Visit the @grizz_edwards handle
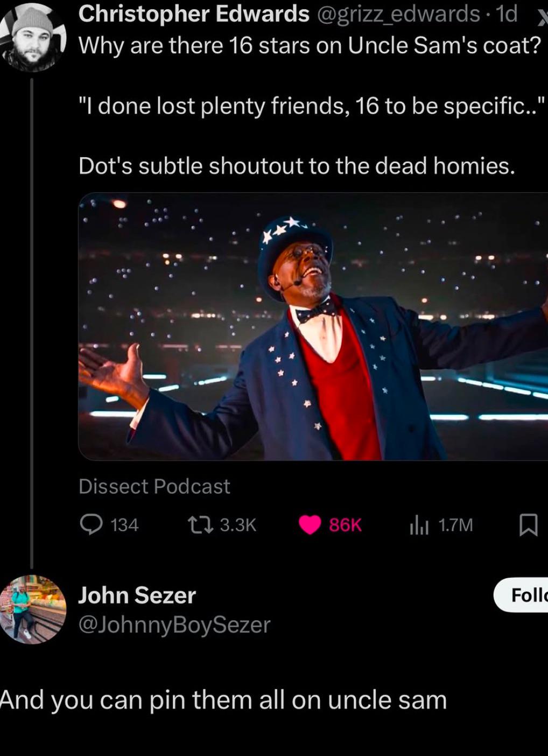Image resolution: width=548 pixels, height=756 pixels. click(398, 14)
